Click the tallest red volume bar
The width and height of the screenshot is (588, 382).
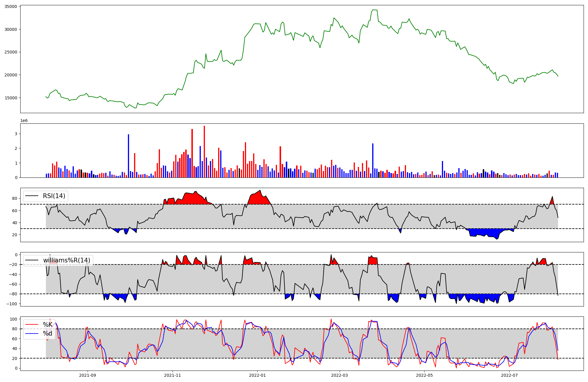[x=204, y=151]
